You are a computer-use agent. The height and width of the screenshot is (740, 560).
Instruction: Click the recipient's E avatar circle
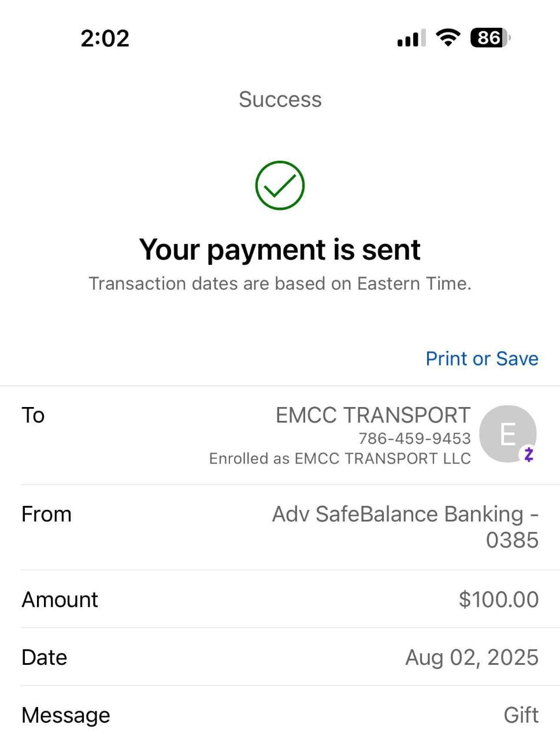tap(507, 433)
